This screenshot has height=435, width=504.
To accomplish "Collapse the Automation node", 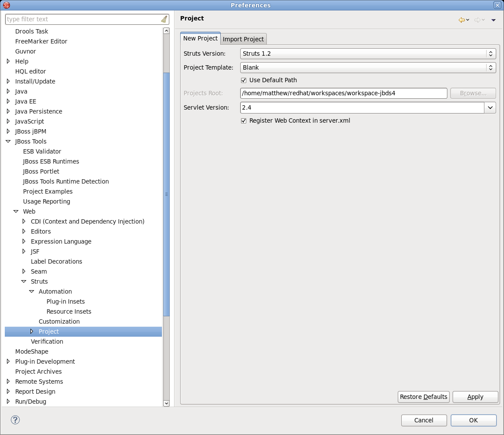I will [31, 291].
